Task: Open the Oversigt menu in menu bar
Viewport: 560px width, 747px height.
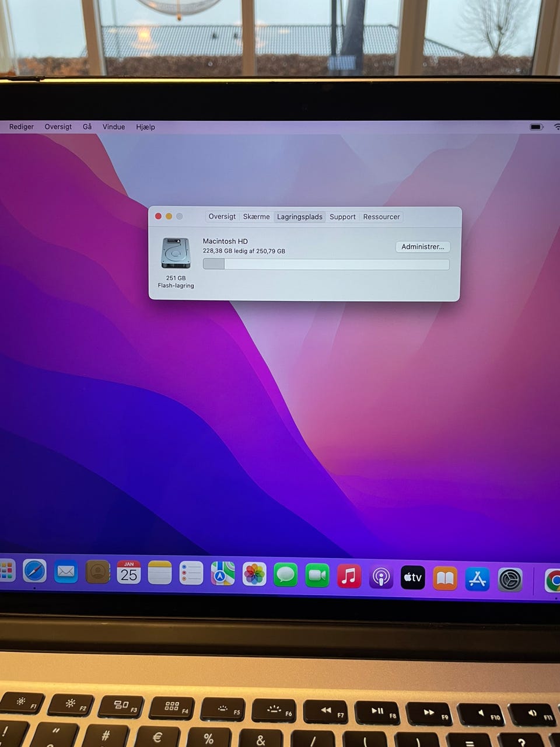Action: (58, 127)
